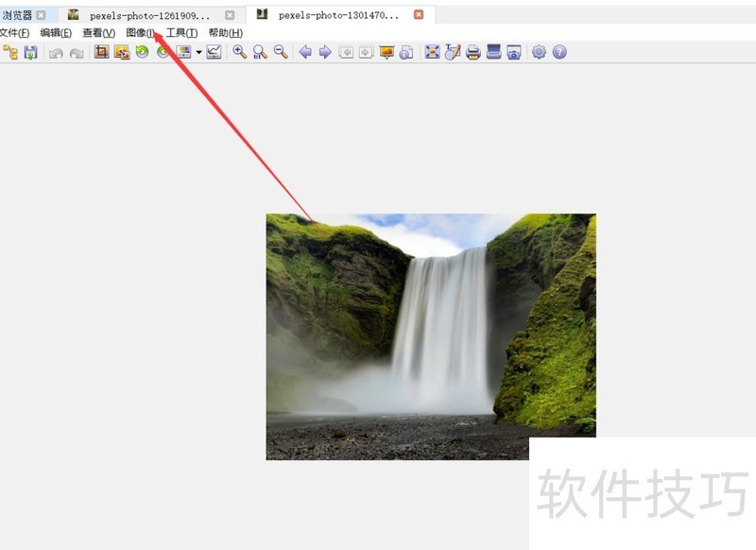Expand the color adjust dropdown arrow
Screen dimensions: 756x550
click(198, 52)
